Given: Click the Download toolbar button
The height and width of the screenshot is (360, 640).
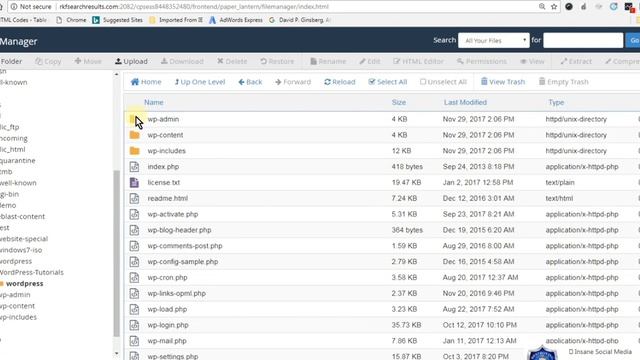Looking at the screenshot, I should pyautogui.click(x=182, y=61).
